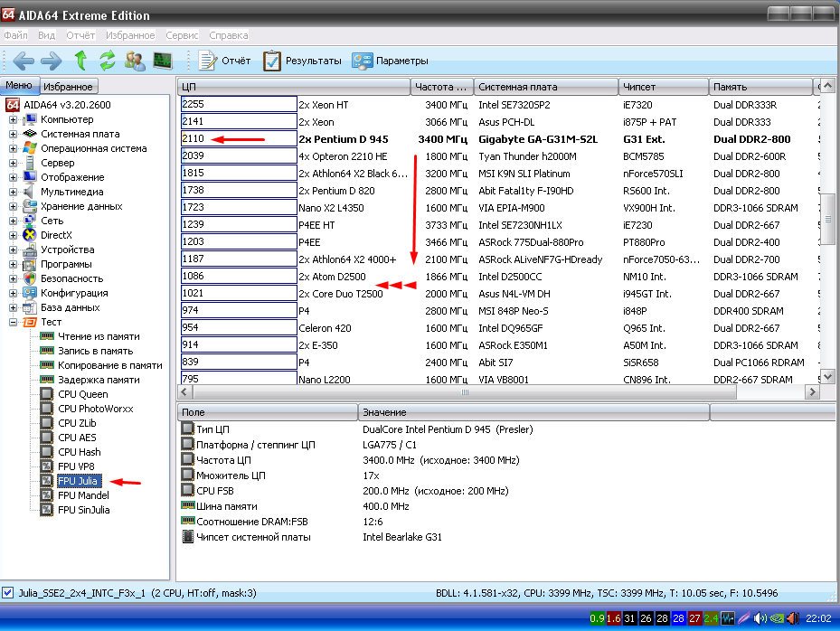The height and width of the screenshot is (631, 840).
Task: Sort by the Частота column header
Action: 442,87
